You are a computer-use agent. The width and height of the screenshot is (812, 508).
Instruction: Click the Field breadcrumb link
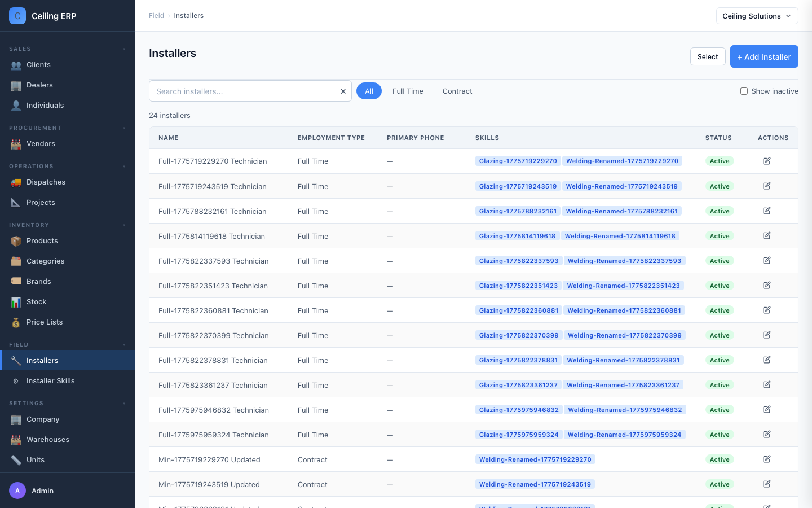tap(156, 16)
